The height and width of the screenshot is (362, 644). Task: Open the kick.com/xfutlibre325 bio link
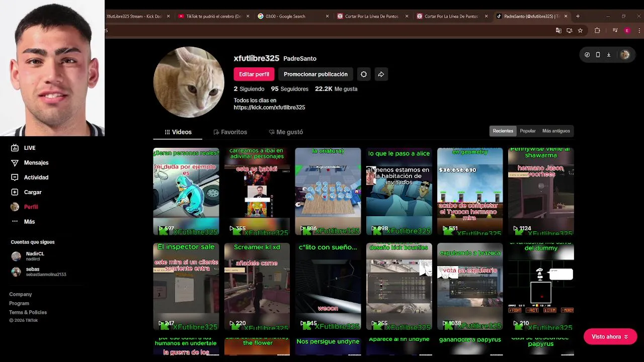pyautogui.click(x=269, y=108)
